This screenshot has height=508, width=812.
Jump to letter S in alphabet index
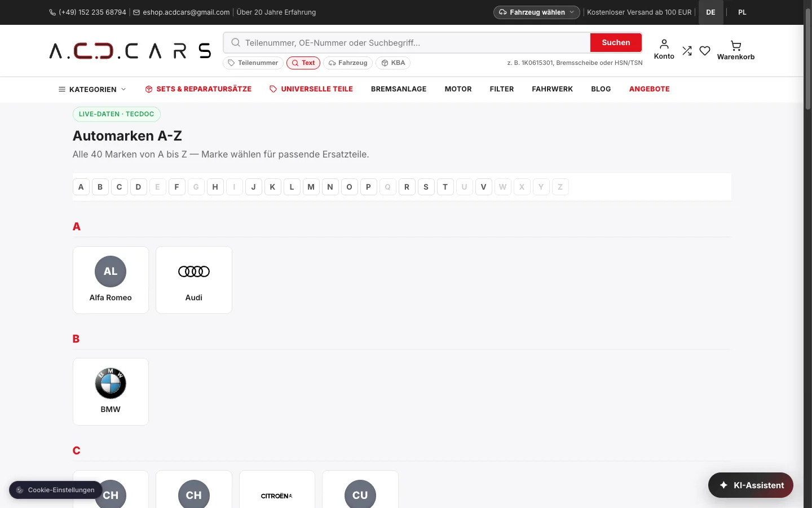coord(426,187)
